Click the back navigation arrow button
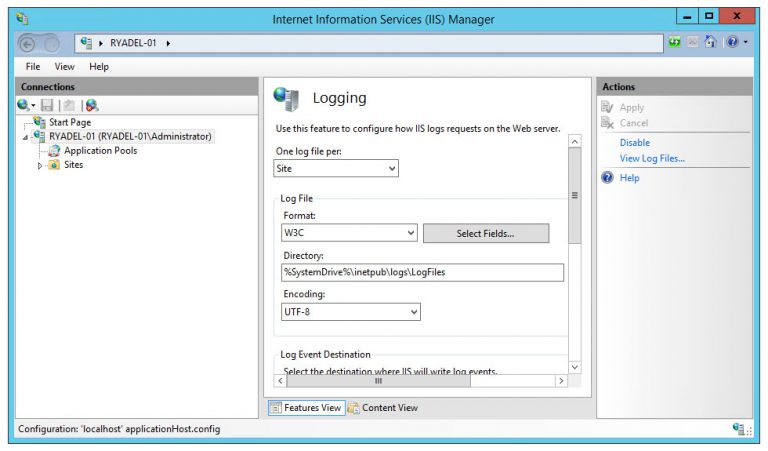The image size is (768, 451). [x=30, y=43]
